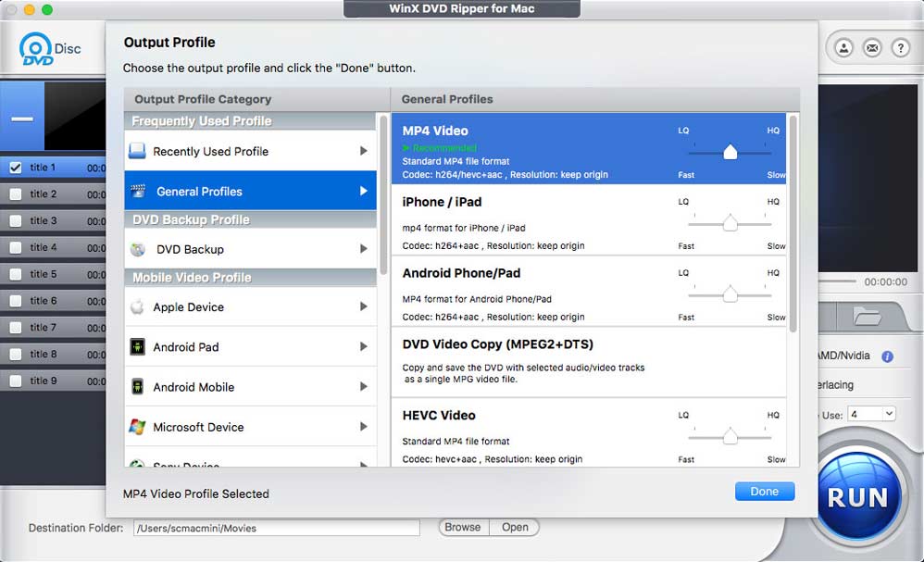Click the Microsoft Device Windows icon
Screen dimensions: 924x562
(137, 427)
